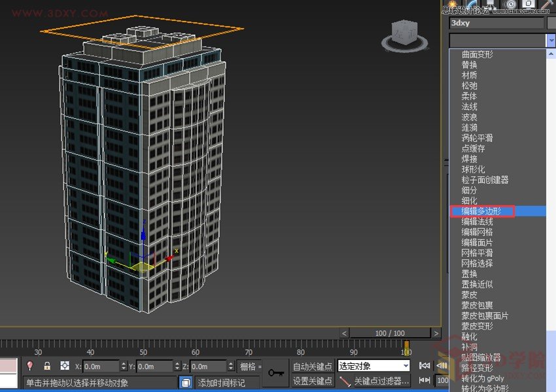This screenshot has width=556, height=392.
Task: Click the time slider left arrow
Action: point(344,333)
